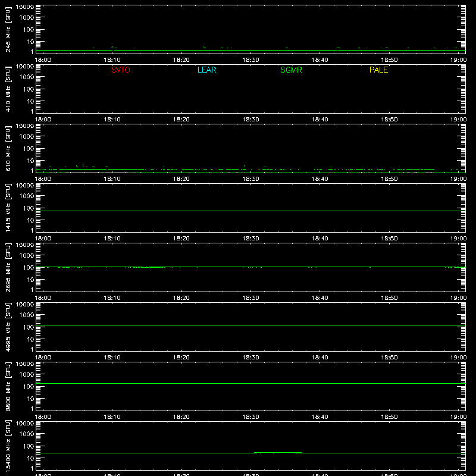
Task: Click 19:00 time label under 2695 MHz plot
Action: pos(458,298)
